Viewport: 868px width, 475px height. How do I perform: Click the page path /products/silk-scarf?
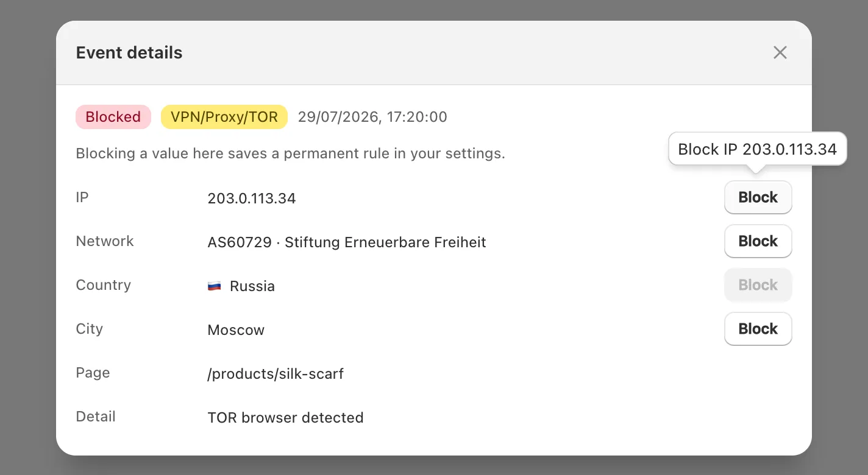pos(276,374)
